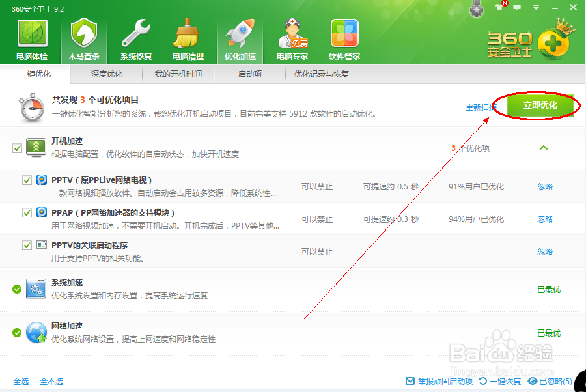The image size is (586, 392).
Task: Click 3 个优化项 count text
Action: pos(471,148)
